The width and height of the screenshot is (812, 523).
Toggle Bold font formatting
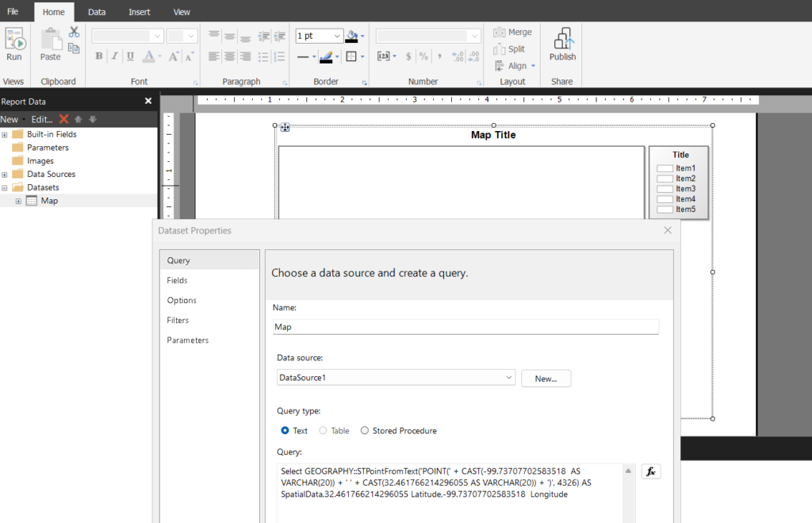coord(99,56)
